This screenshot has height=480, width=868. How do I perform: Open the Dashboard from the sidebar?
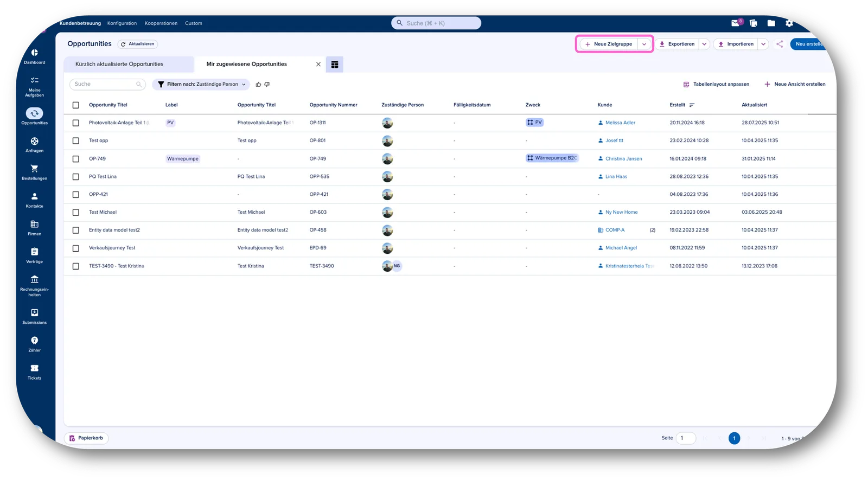point(34,56)
